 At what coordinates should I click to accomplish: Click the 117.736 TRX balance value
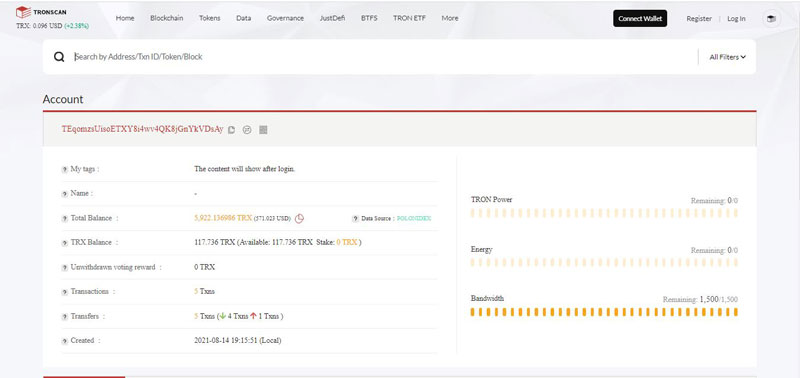pyautogui.click(x=214, y=242)
